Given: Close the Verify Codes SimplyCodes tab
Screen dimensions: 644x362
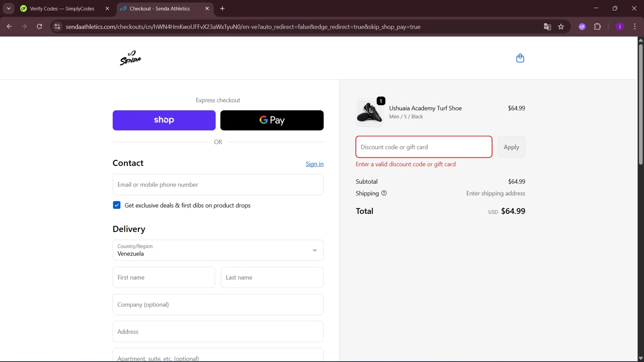Looking at the screenshot, I should coord(107,9).
